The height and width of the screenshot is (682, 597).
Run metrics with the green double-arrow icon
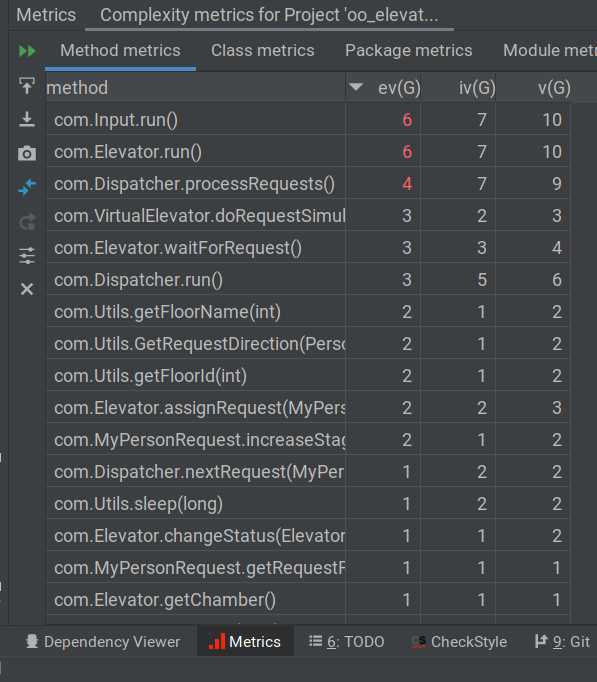[27, 51]
